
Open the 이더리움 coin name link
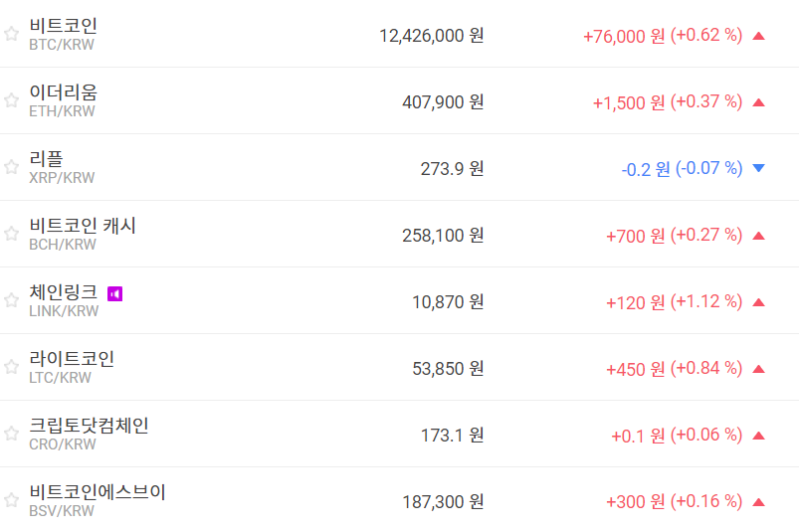click(64, 92)
